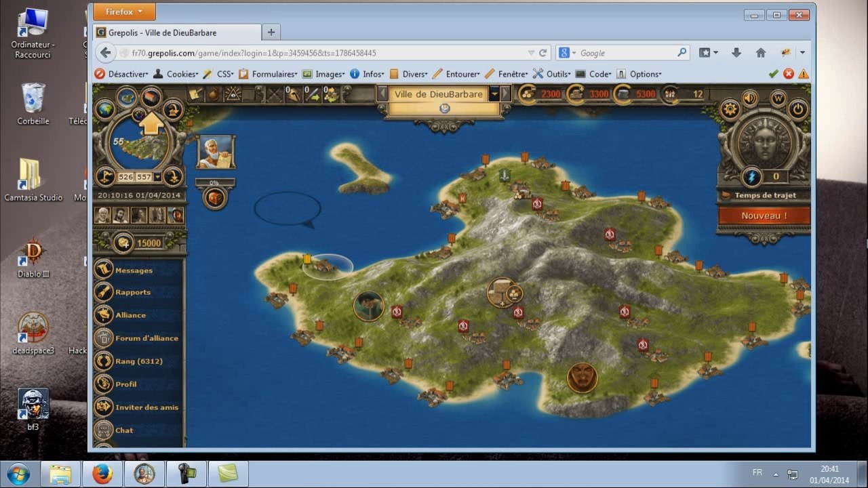Open the scroll and quill notes icon

[x=195, y=94]
